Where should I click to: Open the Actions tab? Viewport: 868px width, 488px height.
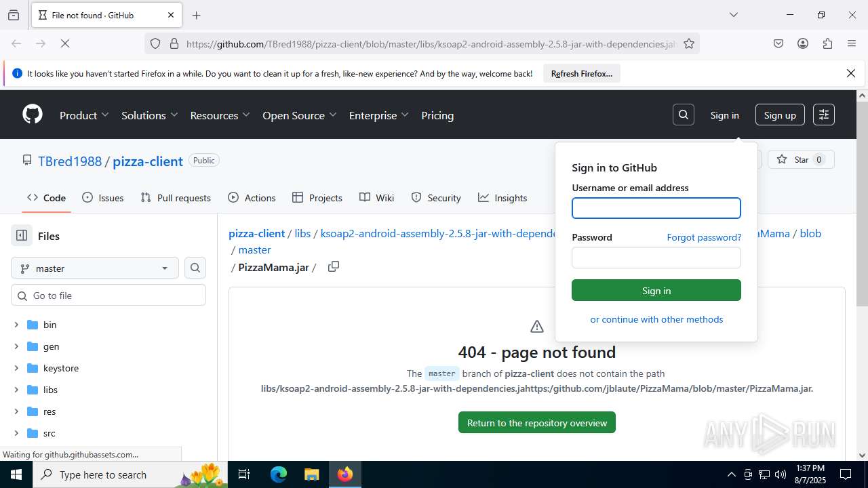click(x=252, y=198)
